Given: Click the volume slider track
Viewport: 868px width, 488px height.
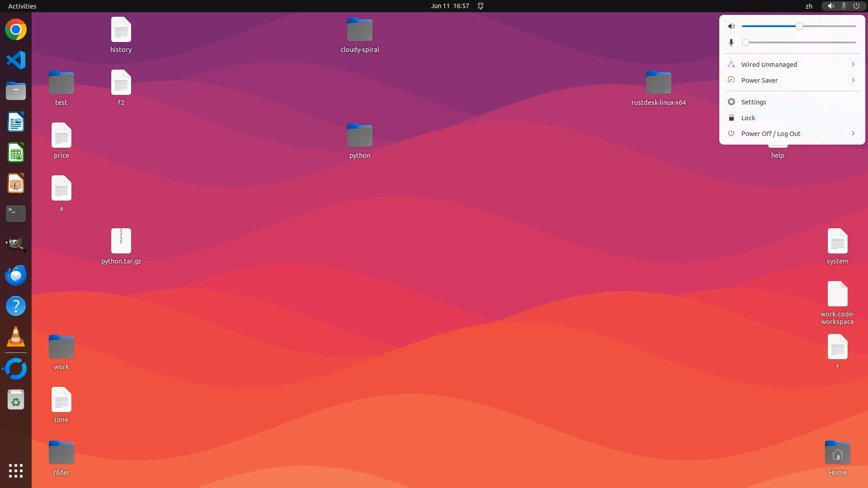Looking at the screenshot, I should pyautogui.click(x=827, y=26).
